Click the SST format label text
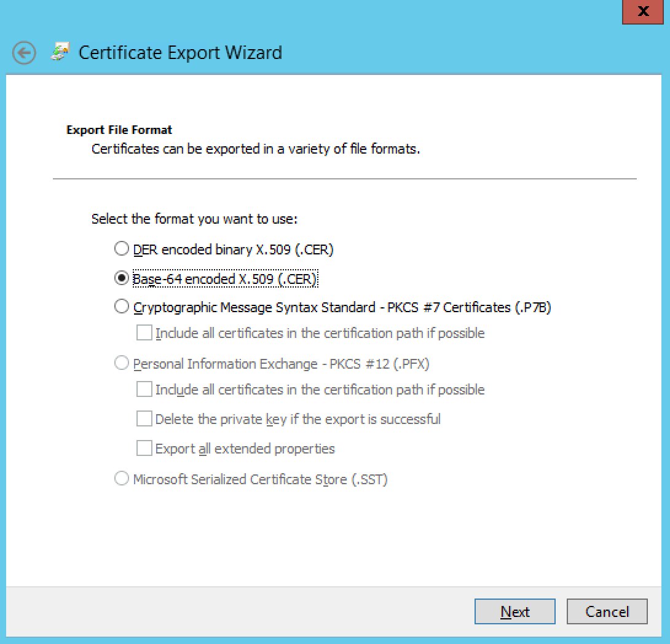This screenshot has height=644, width=670. click(x=260, y=479)
